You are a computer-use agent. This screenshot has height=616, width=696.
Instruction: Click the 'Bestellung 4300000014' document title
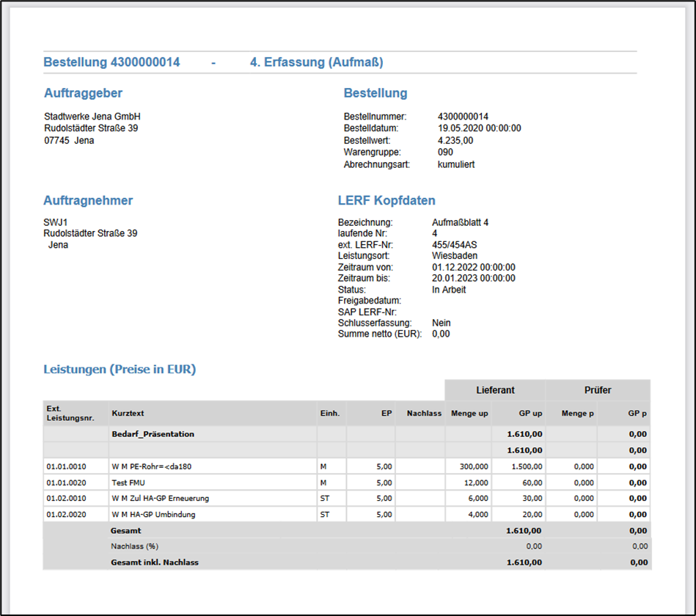pyautogui.click(x=111, y=62)
